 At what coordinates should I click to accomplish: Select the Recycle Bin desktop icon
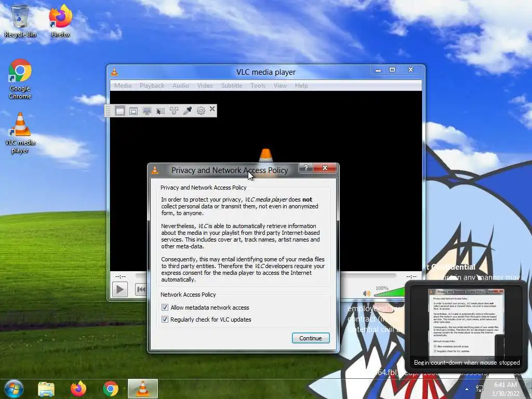pyautogui.click(x=20, y=21)
